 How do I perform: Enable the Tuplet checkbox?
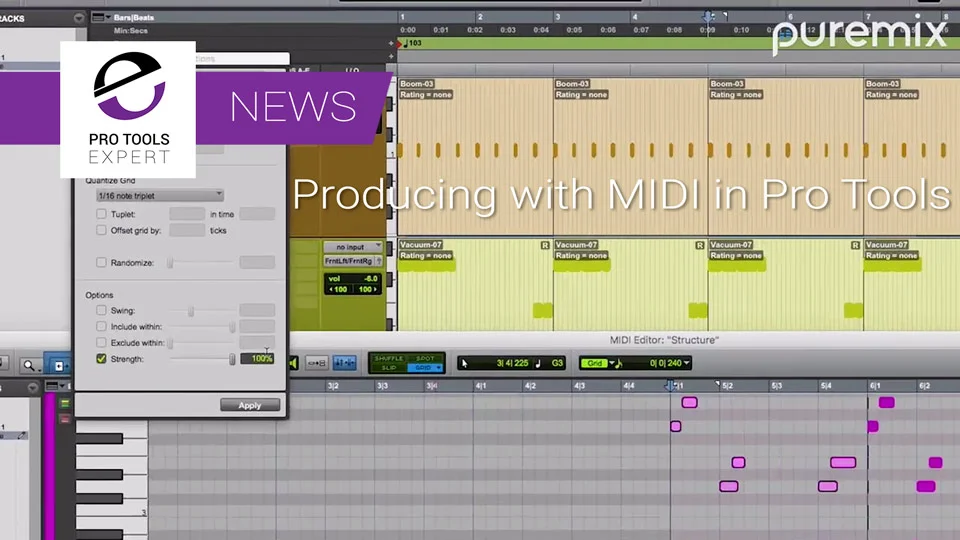tap(101, 214)
